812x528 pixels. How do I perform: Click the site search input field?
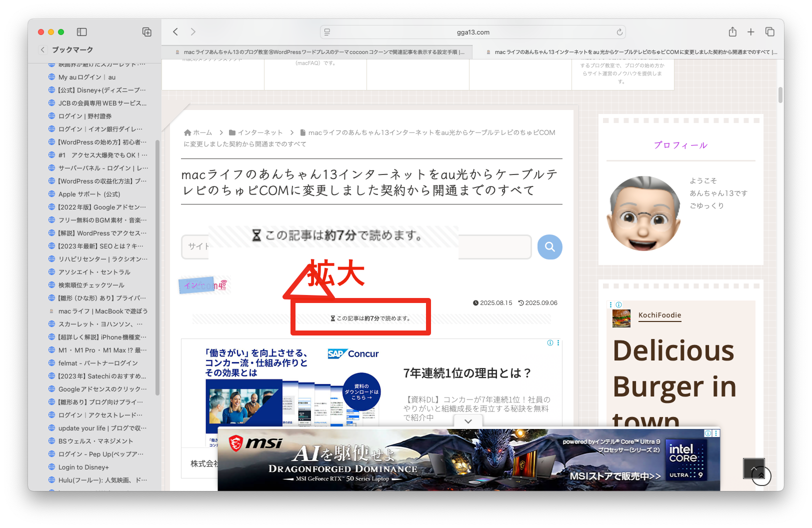(x=356, y=247)
